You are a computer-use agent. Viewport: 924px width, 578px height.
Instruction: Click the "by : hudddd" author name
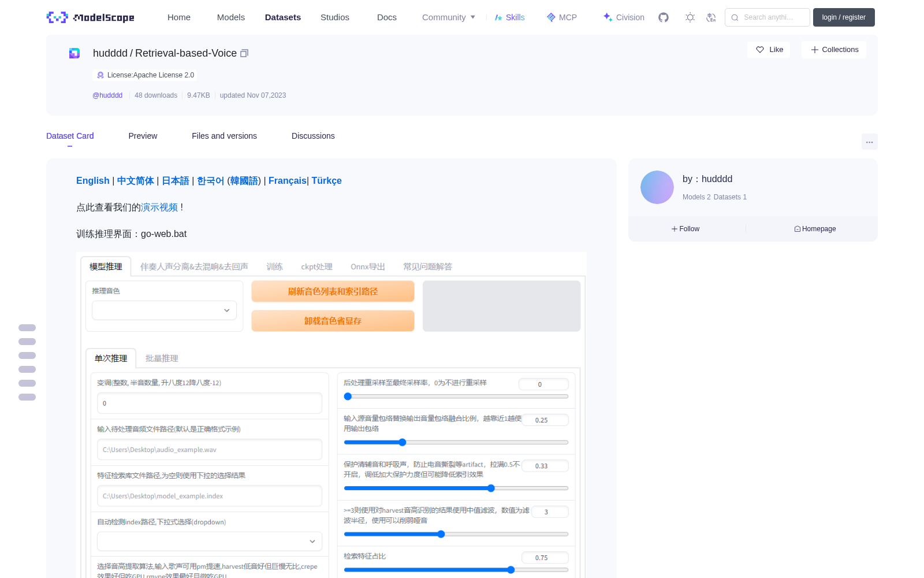[x=707, y=179]
